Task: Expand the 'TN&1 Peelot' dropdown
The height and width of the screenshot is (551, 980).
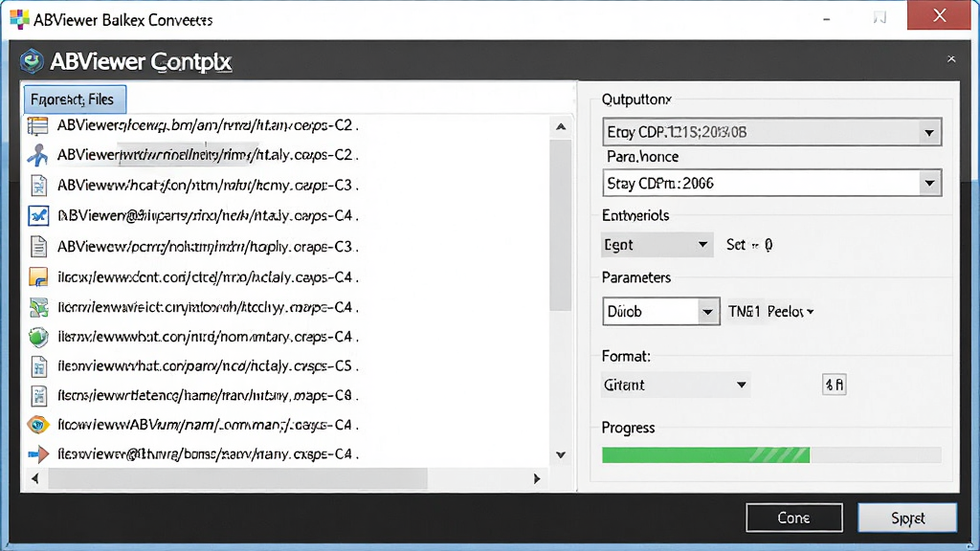Action: tap(770, 311)
